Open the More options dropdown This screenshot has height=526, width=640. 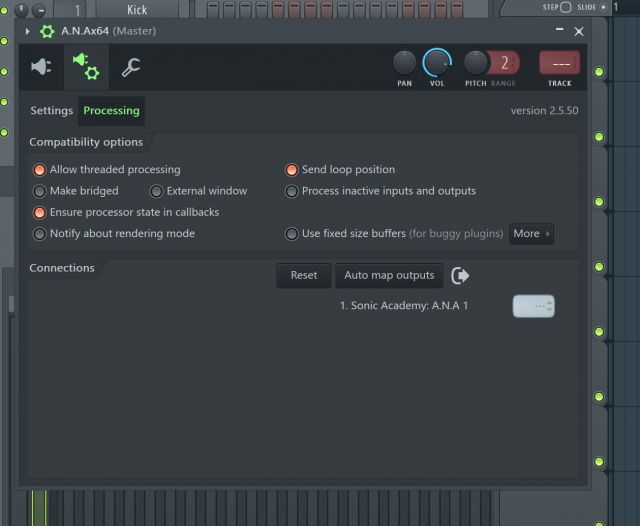coord(531,233)
